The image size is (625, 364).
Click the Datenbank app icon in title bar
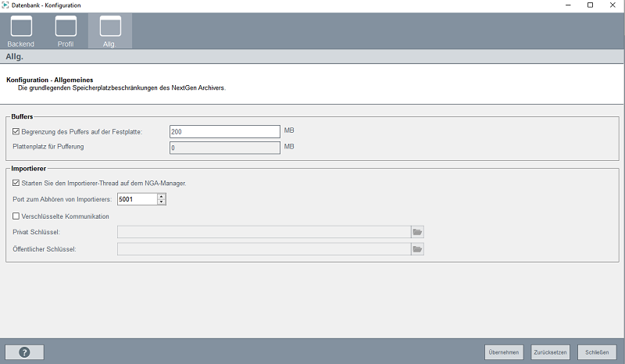pos(6,5)
